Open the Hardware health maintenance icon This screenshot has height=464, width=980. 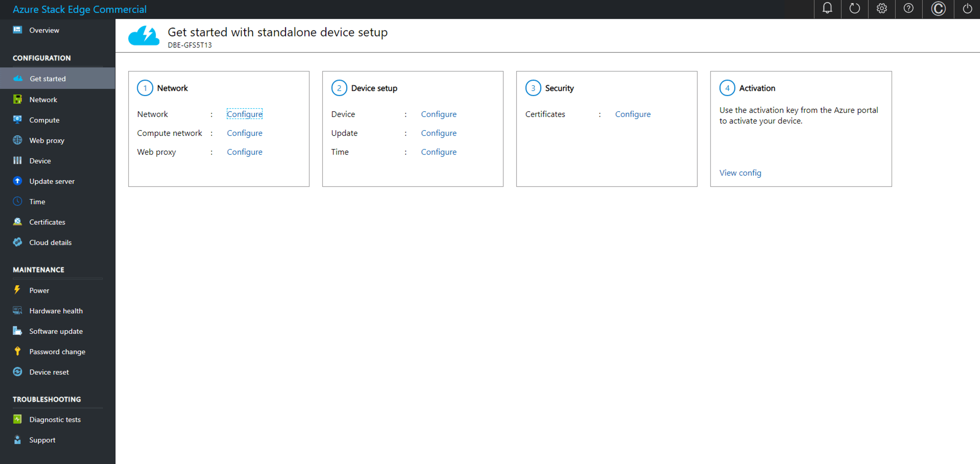coord(17,310)
